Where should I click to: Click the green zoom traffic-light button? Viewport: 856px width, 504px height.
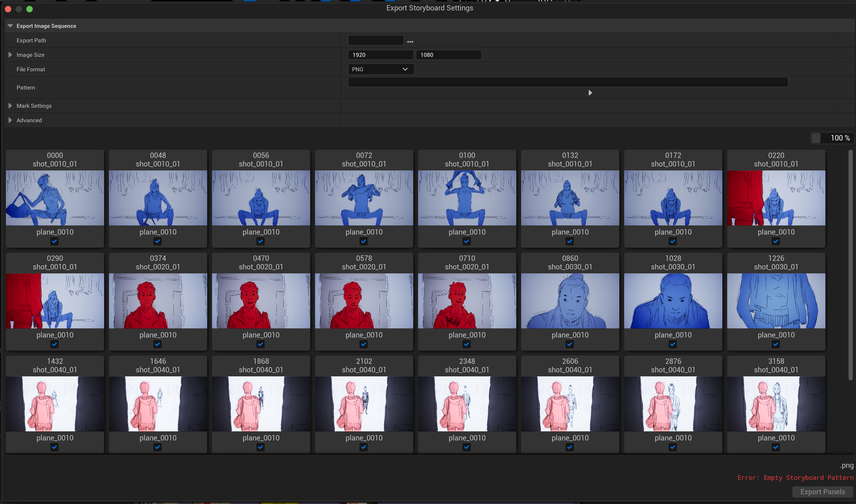30,9
